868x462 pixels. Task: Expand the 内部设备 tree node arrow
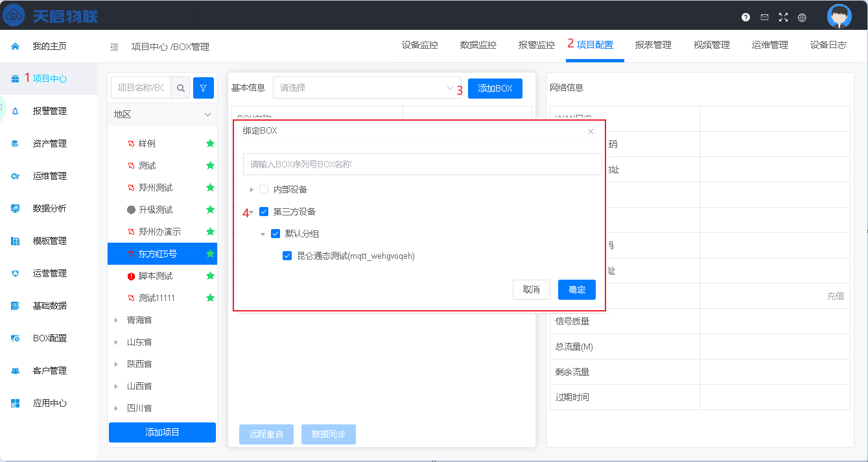(x=252, y=189)
